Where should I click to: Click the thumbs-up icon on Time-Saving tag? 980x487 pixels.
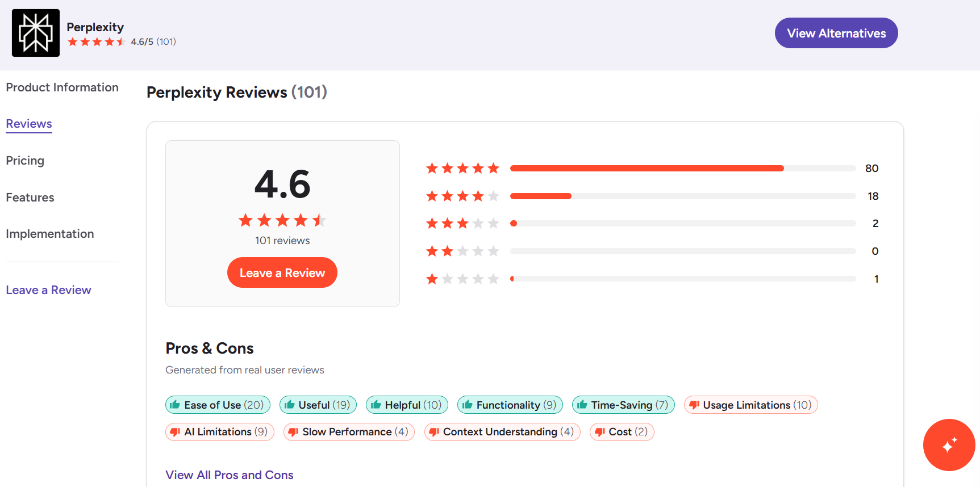[582, 405]
